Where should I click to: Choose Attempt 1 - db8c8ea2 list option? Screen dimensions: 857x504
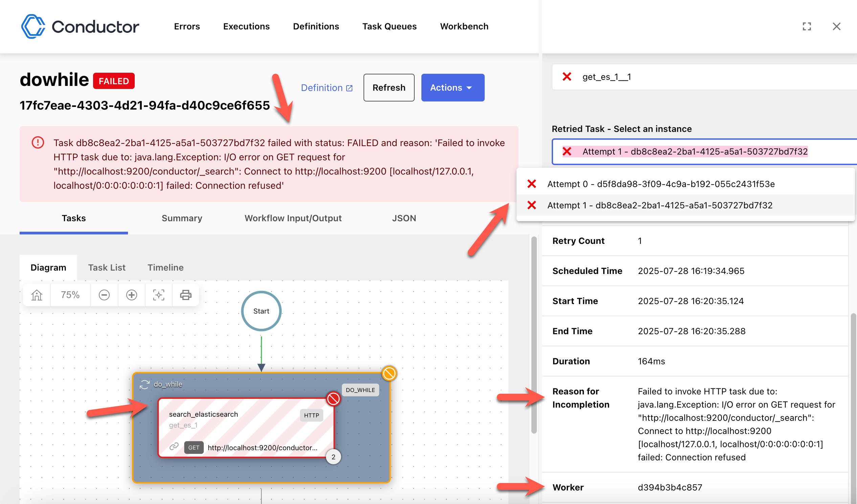coord(686,205)
